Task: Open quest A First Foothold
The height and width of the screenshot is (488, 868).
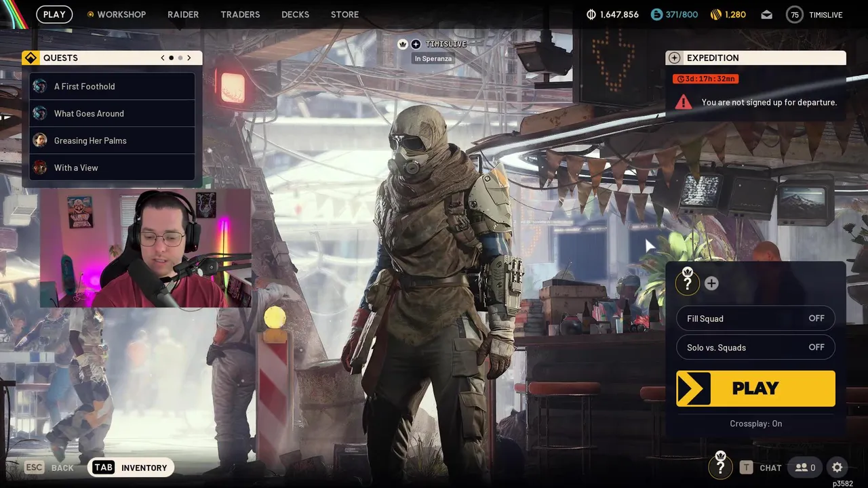Action: pyautogui.click(x=112, y=86)
